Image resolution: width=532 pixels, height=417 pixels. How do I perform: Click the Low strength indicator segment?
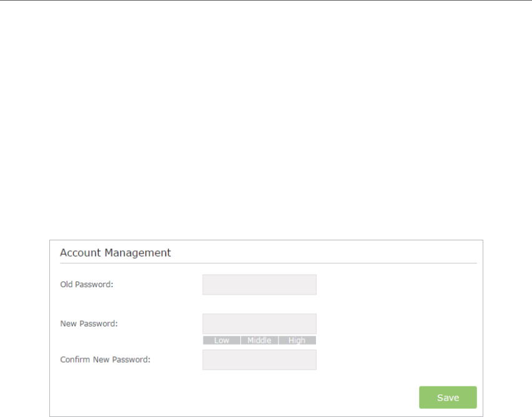tap(222, 340)
